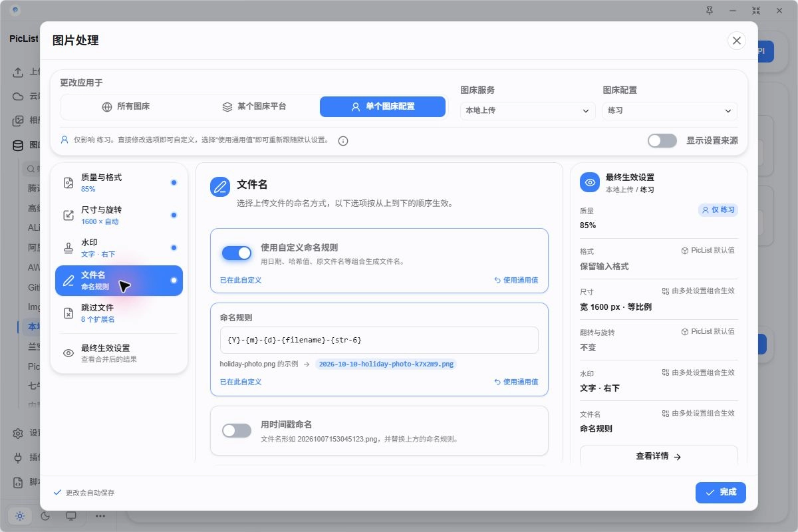Screen dimensions: 798x532
Task: Open the 水印 section
Action: pyautogui.click(x=119, y=248)
